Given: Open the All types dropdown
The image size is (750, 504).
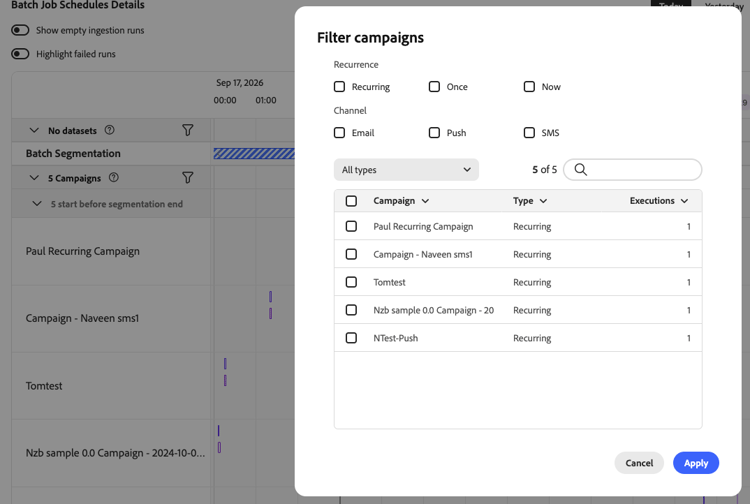Looking at the screenshot, I should 406,170.
